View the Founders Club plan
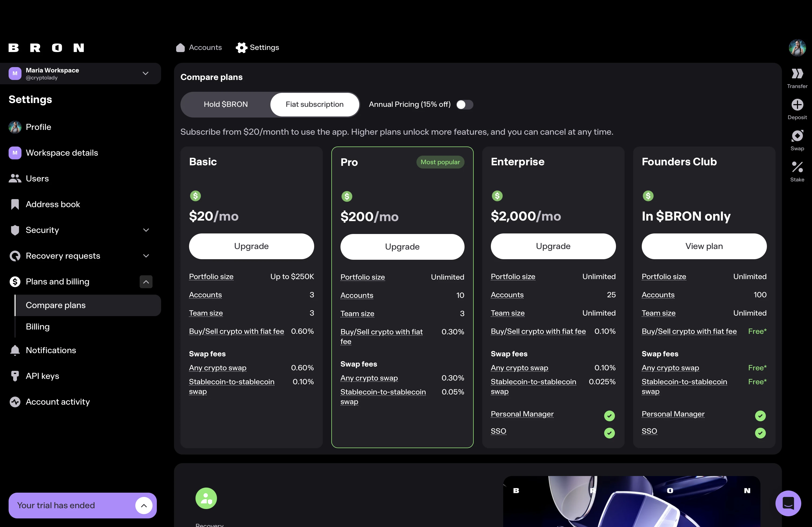This screenshot has height=527, width=812. point(704,246)
